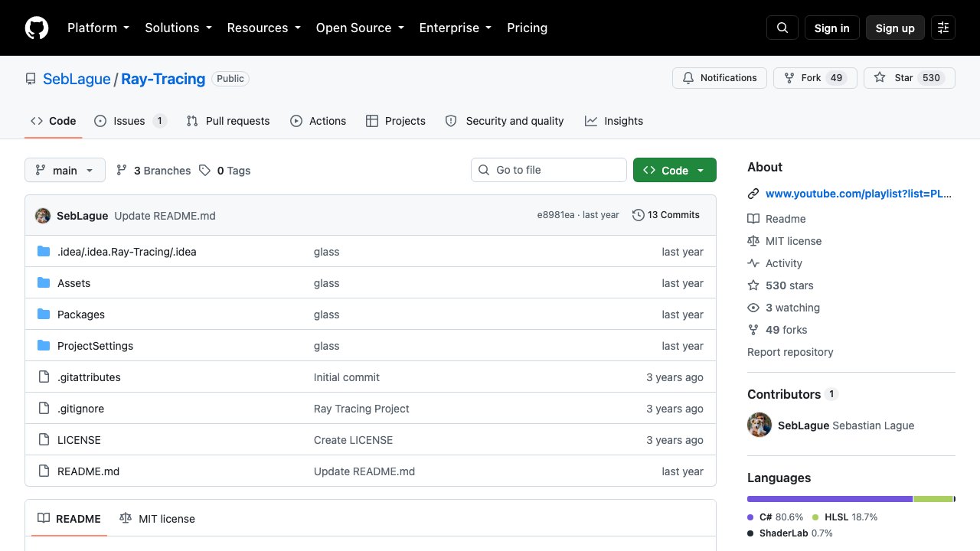The width and height of the screenshot is (980, 551).
Task: Click the Sign up button
Action: point(895,28)
